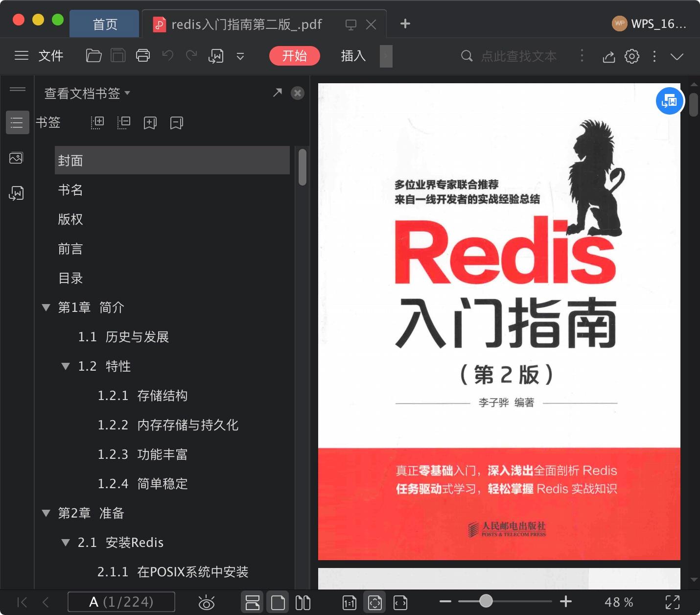Close the redis PDF tab
The image size is (700, 615).
[371, 24]
